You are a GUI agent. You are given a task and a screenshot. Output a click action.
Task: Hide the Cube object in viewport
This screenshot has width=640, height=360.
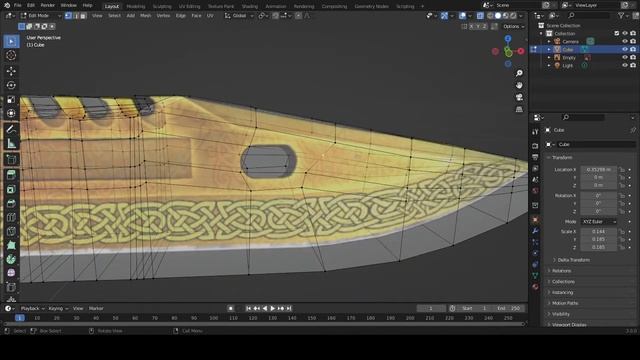(624, 49)
